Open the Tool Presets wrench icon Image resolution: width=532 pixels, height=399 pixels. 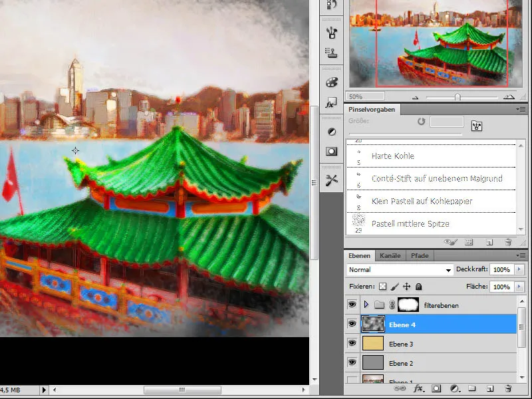tap(331, 180)
